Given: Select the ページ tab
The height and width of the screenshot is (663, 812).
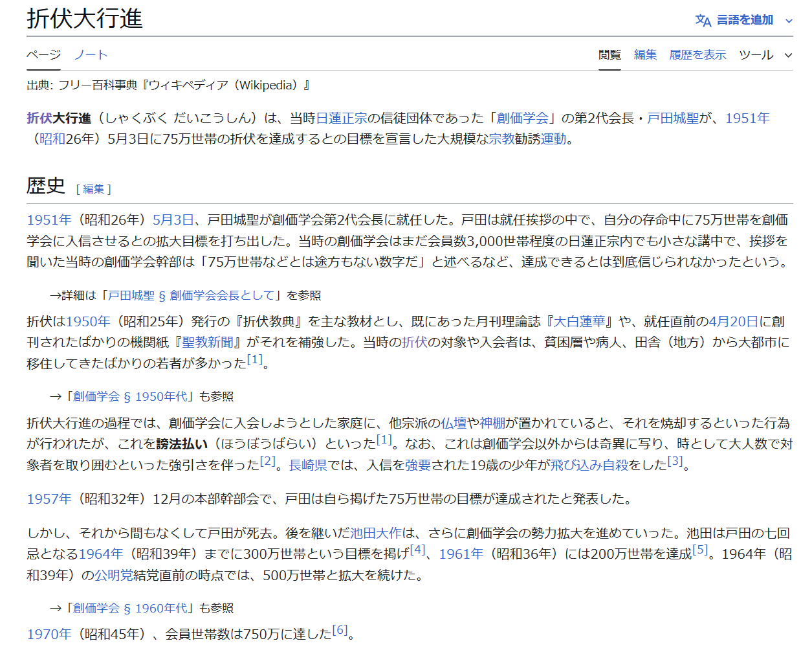Looking at the screenshot, I should coord(43,55).
